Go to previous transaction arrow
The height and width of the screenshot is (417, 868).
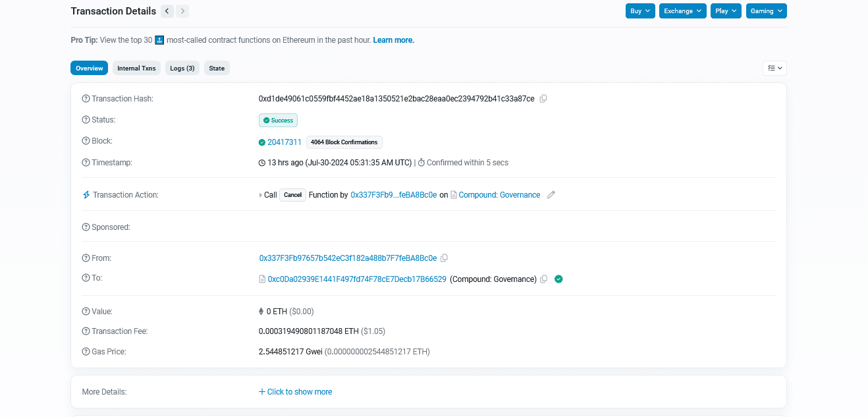[x=167, y=11]
